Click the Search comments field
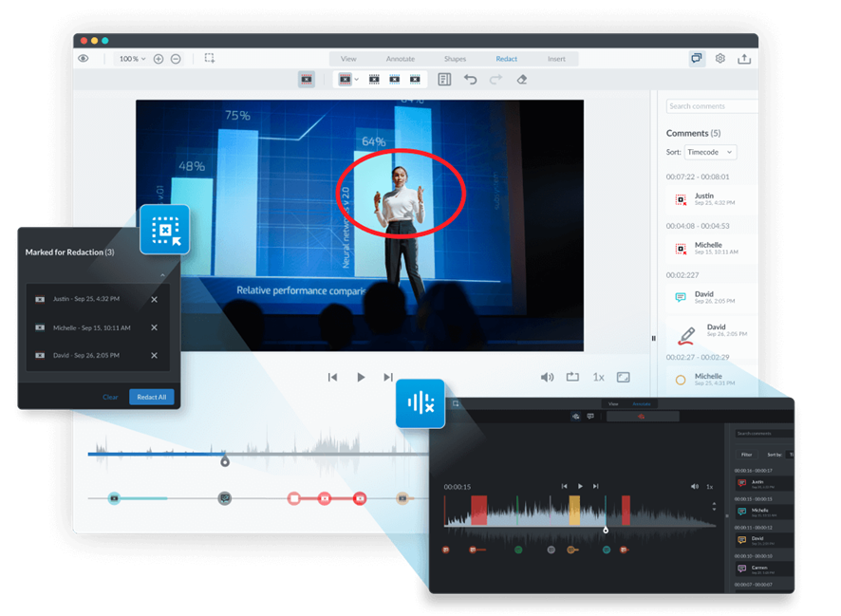Screen dimensions: 841x616 point(712,106)
